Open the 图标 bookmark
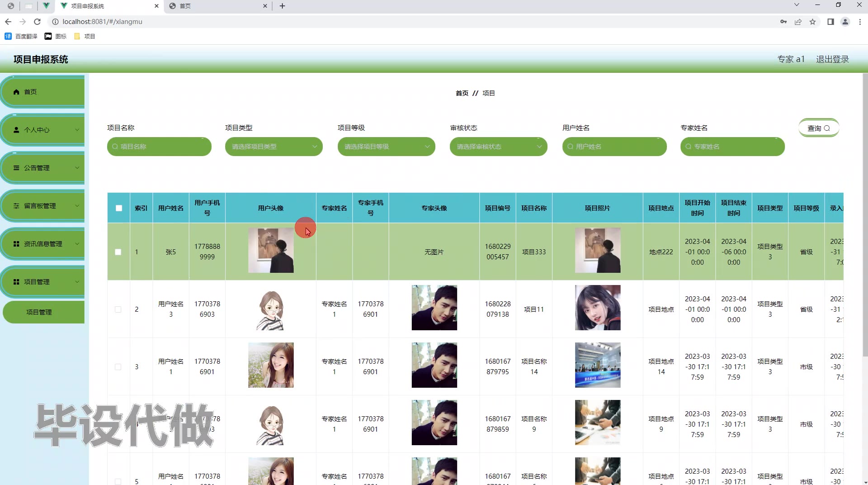 tap(56, 36)
